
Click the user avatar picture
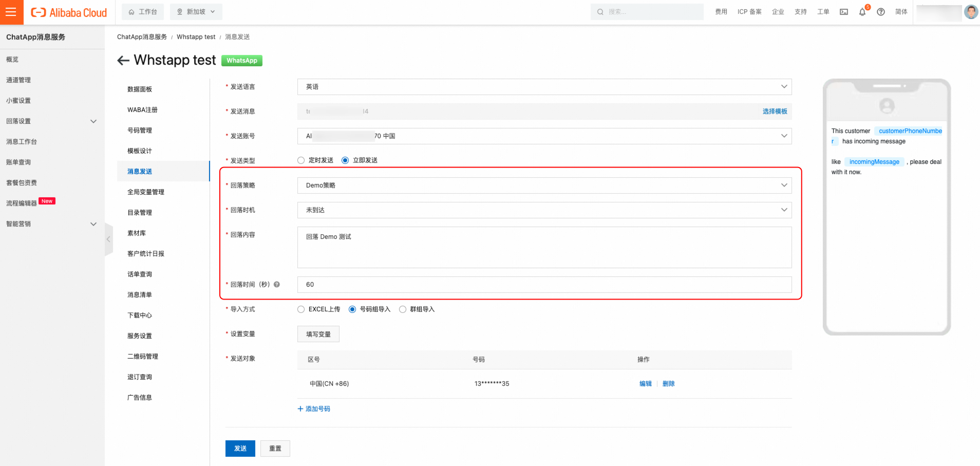[971, 12]
